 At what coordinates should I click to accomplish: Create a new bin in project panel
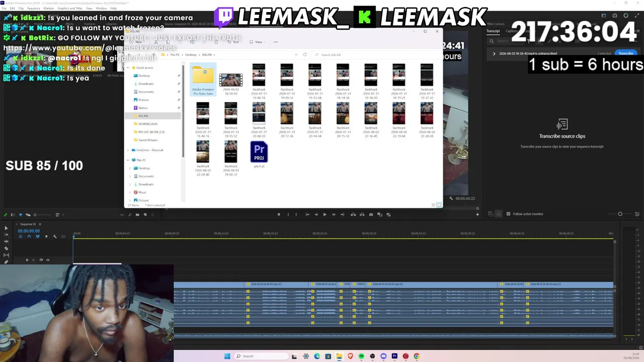coord(138,215)
